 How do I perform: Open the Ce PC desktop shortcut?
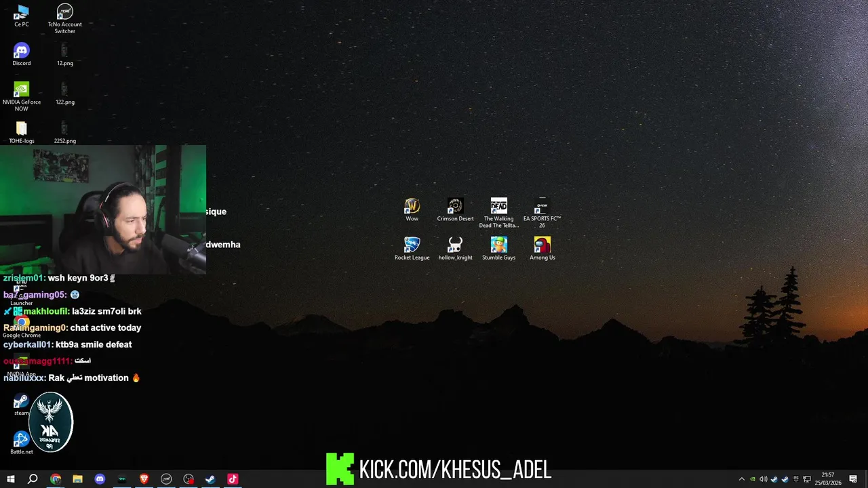pos(21,16)
